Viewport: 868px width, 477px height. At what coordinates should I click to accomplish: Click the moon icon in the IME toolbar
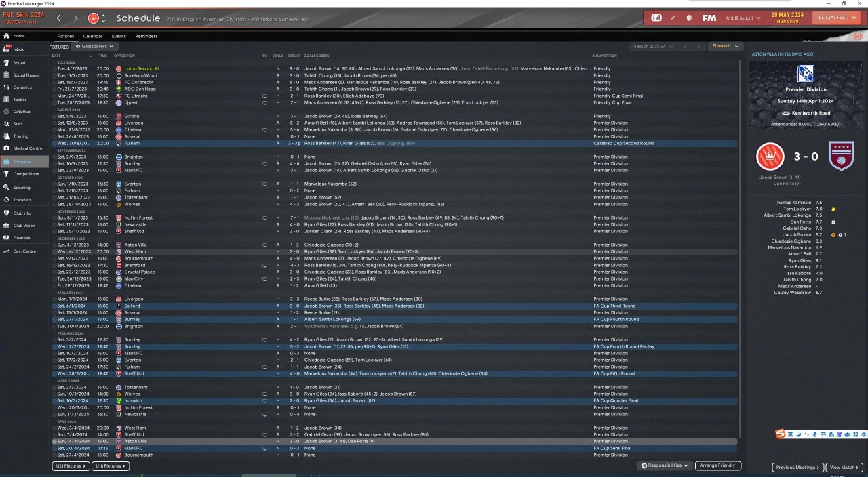798,434
